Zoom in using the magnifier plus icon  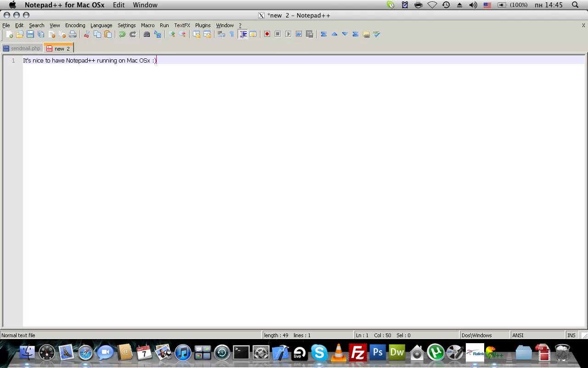tap(171, 34)
